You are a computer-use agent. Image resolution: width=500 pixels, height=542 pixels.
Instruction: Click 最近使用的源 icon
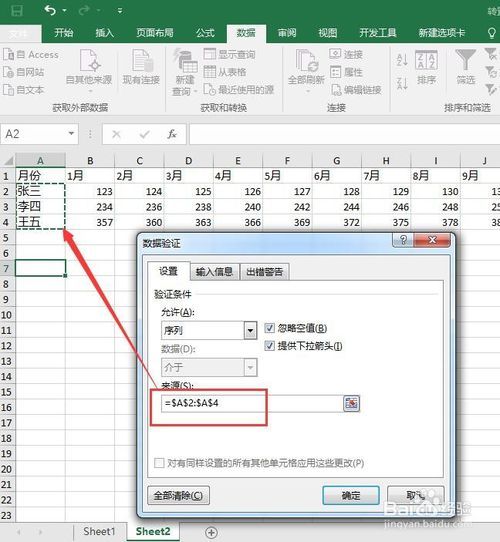coord(210,90)
